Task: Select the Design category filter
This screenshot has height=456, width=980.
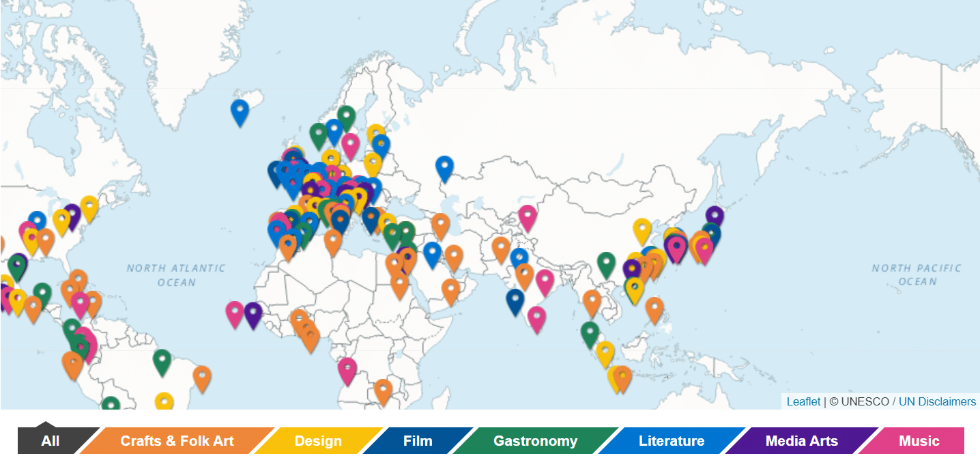Action: pyautogui.click(x=318, y=441)
